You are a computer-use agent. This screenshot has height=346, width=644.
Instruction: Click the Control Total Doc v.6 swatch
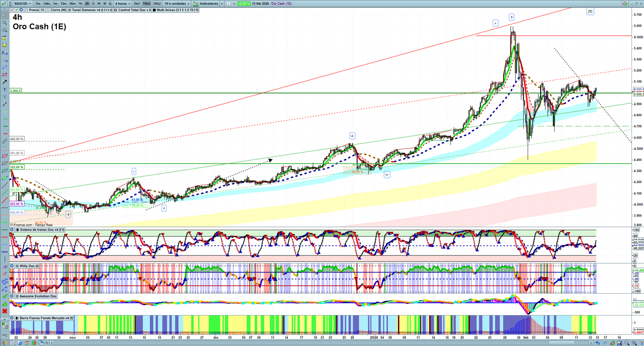pos(116,10)
